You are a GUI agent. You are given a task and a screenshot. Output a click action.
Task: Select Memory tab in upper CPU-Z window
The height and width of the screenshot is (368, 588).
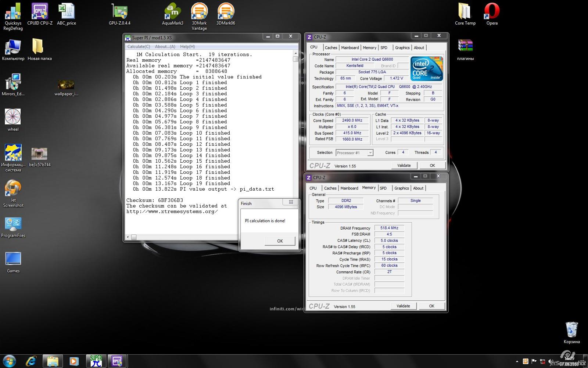(369, 48)
